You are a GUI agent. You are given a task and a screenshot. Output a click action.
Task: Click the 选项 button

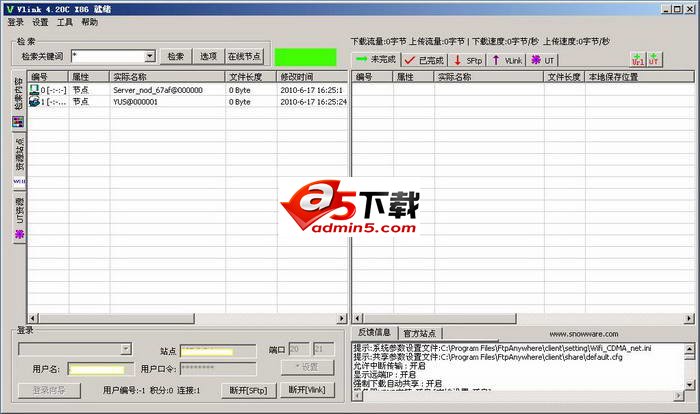tap(208, 56)
